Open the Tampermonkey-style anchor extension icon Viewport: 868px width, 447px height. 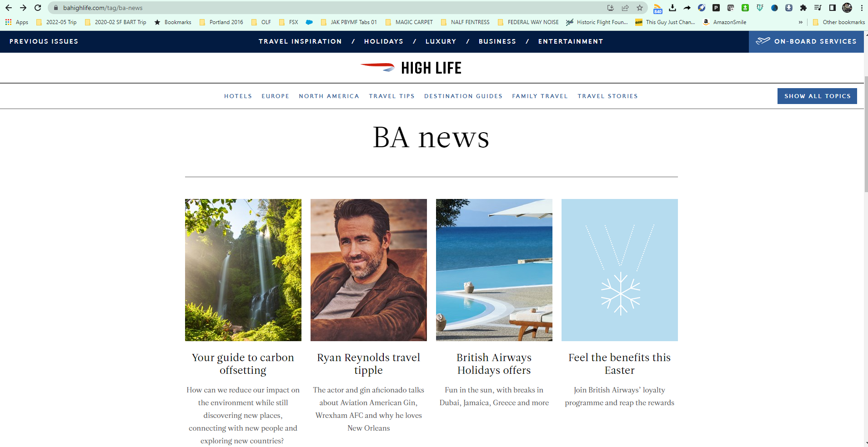click(x=759, y=8)
